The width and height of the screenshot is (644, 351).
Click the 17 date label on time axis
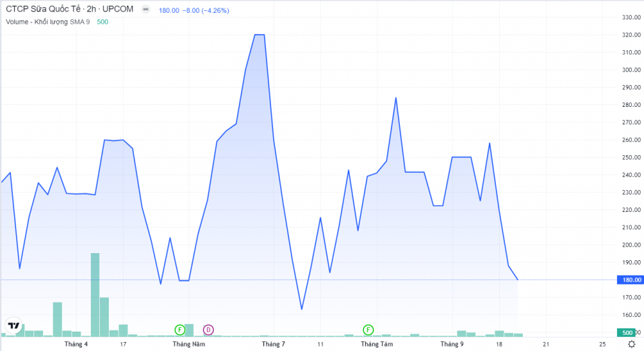pos(123,344)
